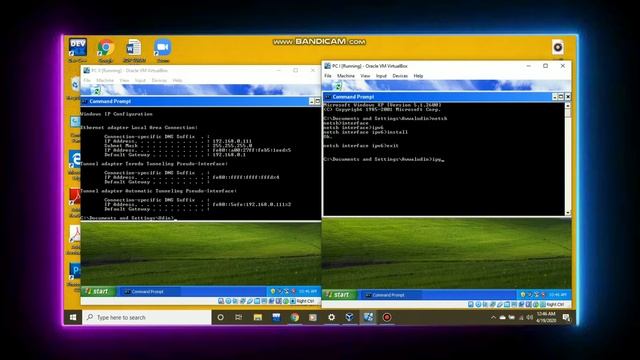Click the Windows taskbar clock and date
The height and width of the screenshot is (360, 640).
click(x=546, y=317)
